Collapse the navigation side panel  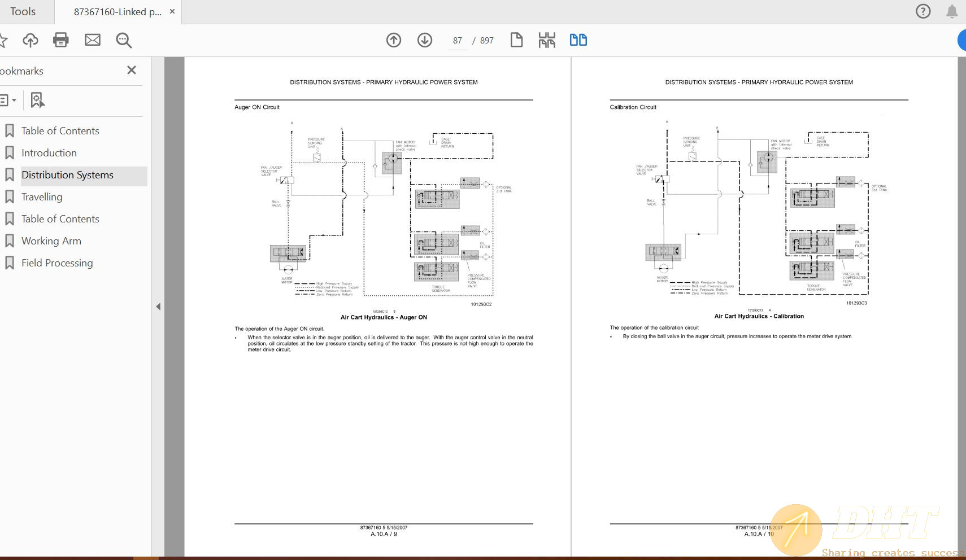point(159,307)
